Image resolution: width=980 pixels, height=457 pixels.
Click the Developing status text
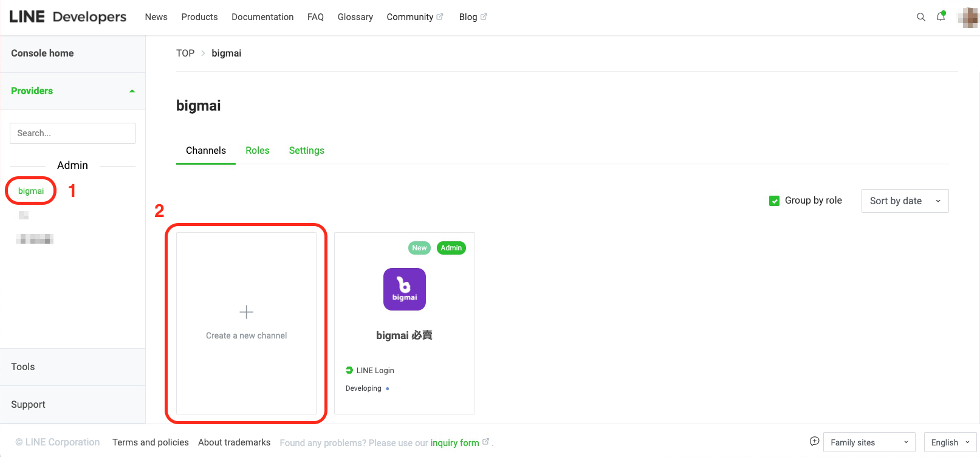(363, 388)
